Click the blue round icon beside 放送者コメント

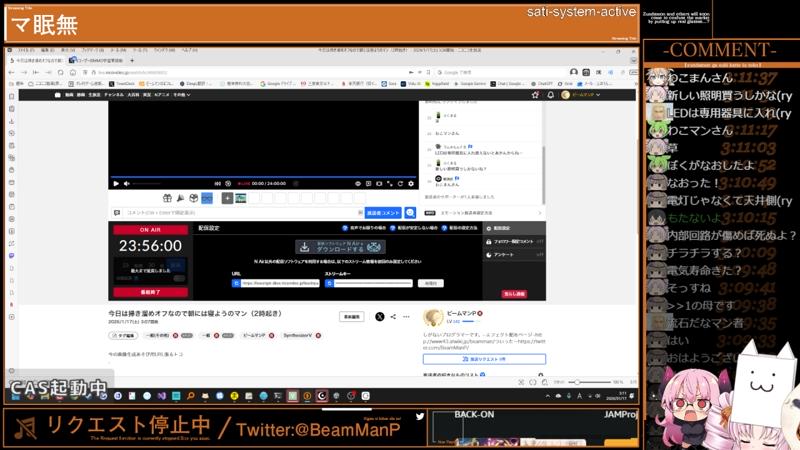410,213
